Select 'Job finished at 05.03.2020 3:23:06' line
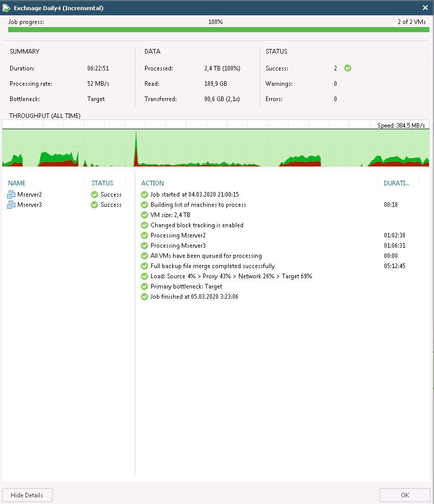Viewport: 434px width, 504px height. click(194, 297)
